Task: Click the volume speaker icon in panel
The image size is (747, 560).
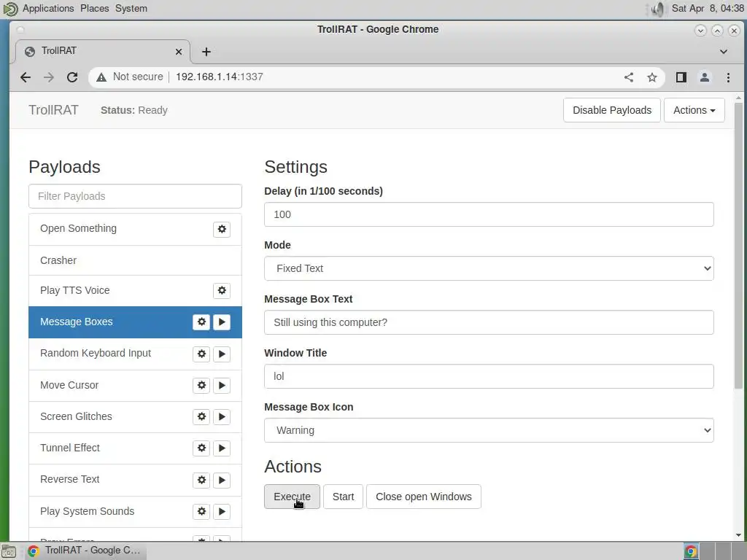Action: [x=658, y=9]
